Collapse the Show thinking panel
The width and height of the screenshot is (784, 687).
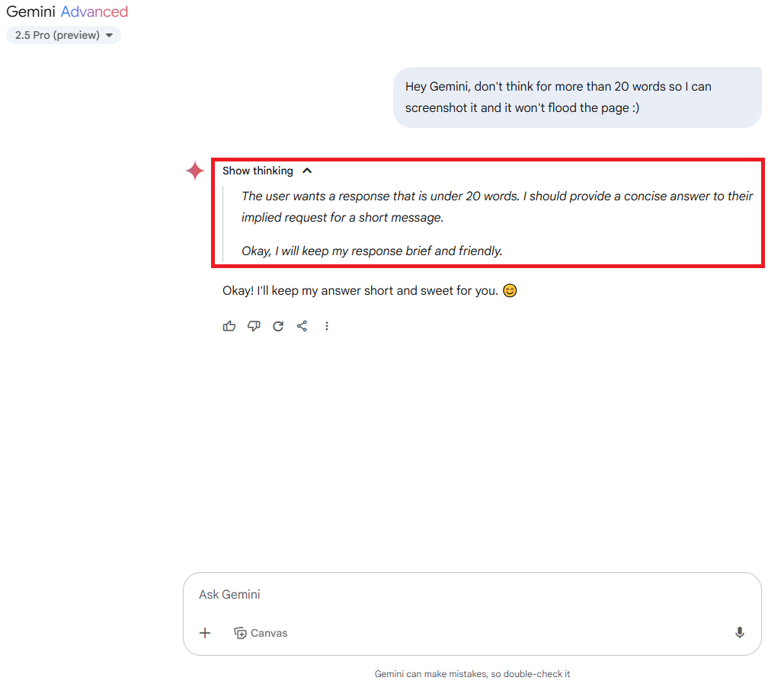pos(307,171)
